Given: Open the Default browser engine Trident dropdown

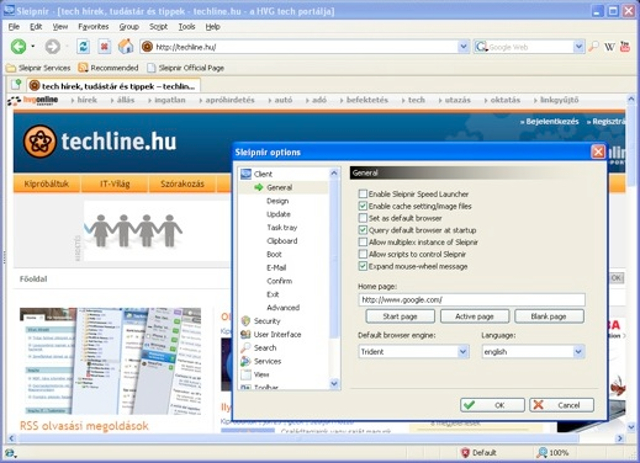Looking at the screenshot, I should point(462,352).
